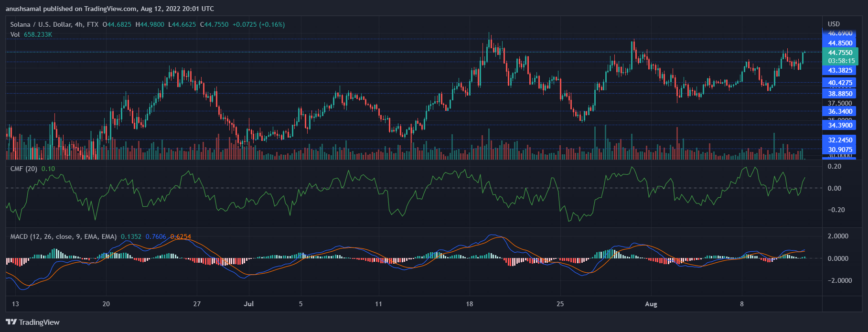
Task: Click the 32.2450 price level label
Action: (x=840, y=140)
